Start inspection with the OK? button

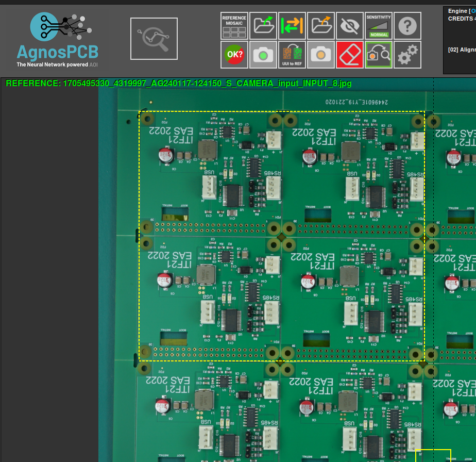(234, 54)
